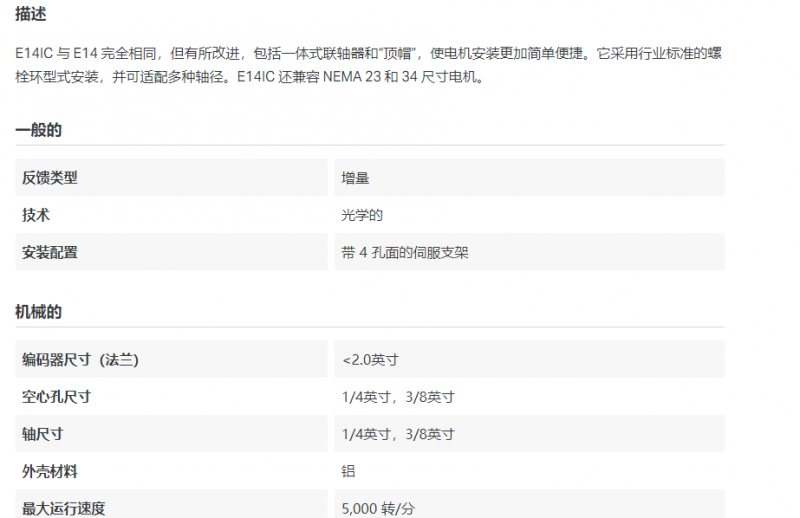Select the 铝 value cell
This screenshot has width=800, height=518.
pyautogui.click(x=349, y=471)
